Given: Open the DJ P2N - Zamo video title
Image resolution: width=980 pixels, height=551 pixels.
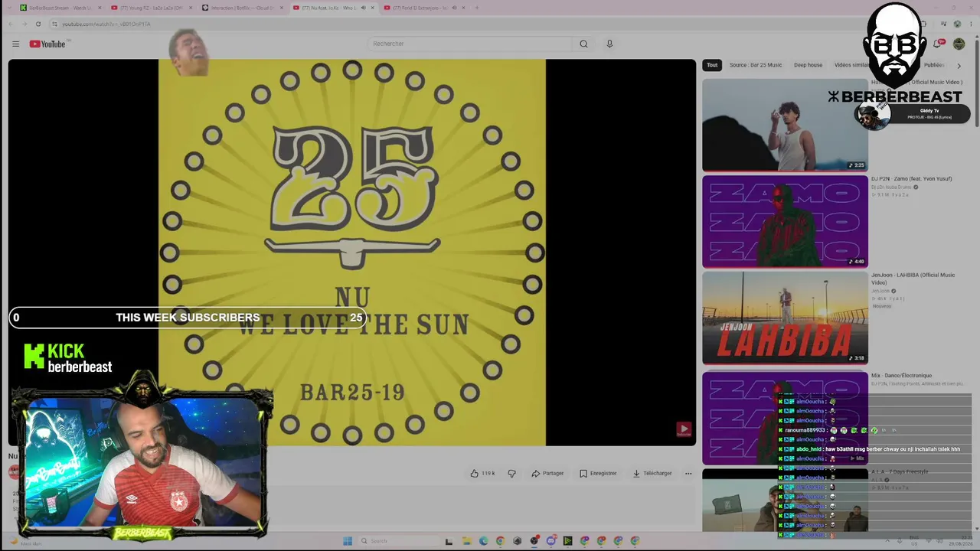Looking at the screenshot, I should pos(911,179).
